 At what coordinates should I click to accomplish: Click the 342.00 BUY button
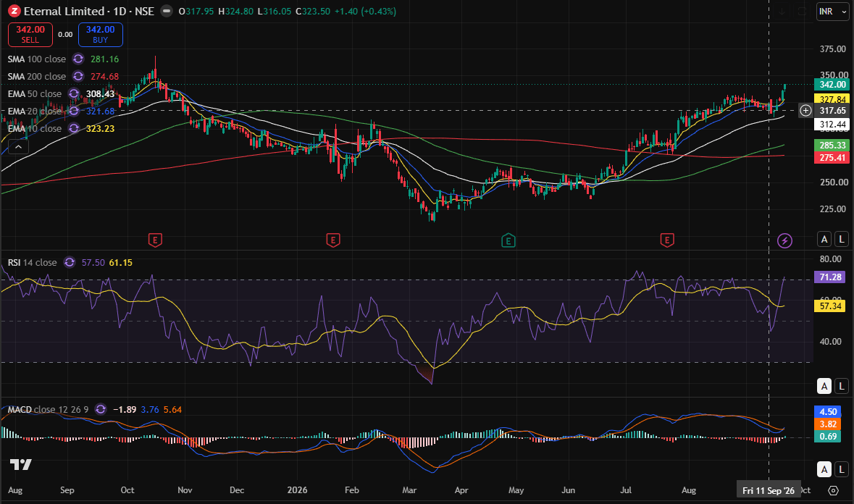coord(100,34)
